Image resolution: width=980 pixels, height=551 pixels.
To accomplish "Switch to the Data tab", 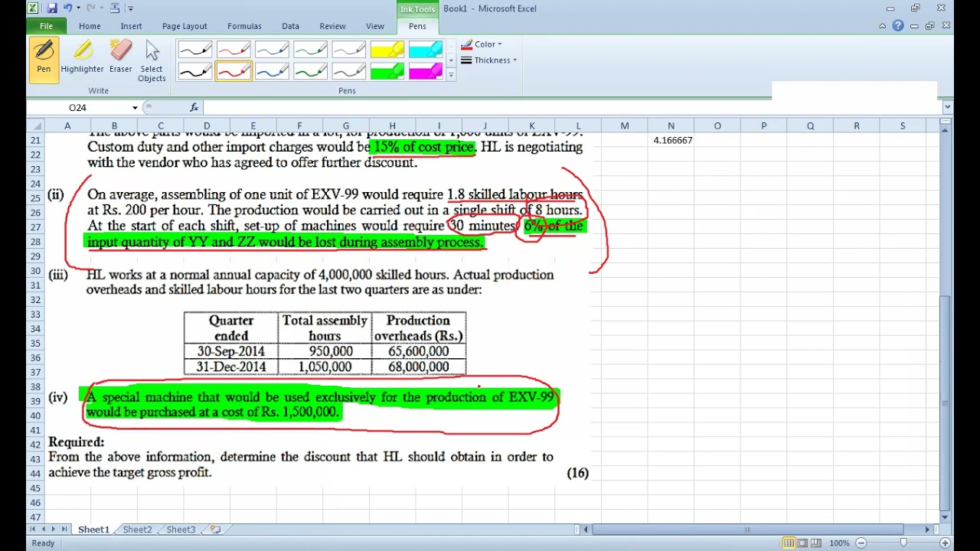I will click(x=290, y=26).
